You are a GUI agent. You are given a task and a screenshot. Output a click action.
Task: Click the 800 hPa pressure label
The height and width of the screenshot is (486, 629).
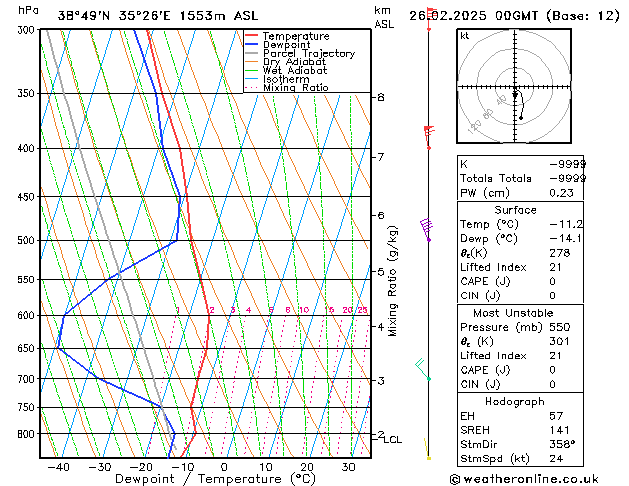tap(28, 434)
